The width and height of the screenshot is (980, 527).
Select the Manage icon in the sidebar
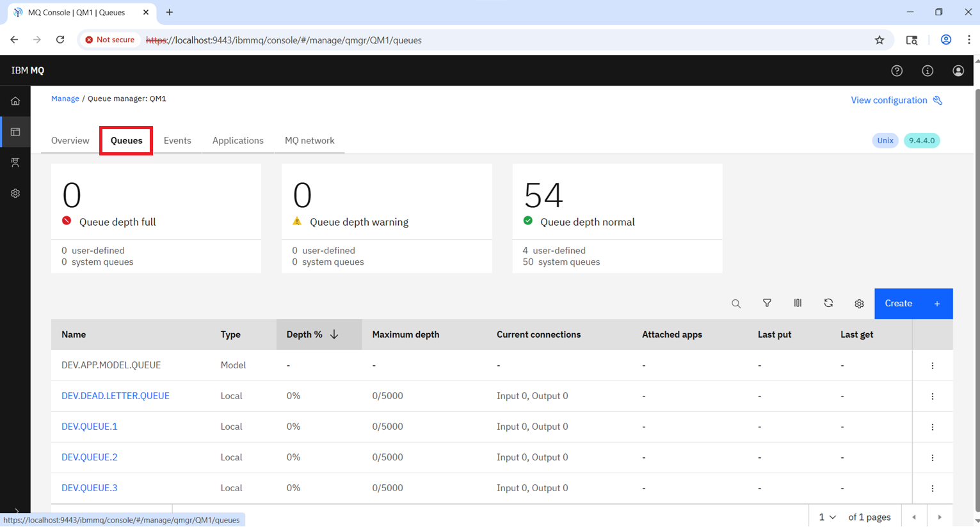(x=15, y=132)
